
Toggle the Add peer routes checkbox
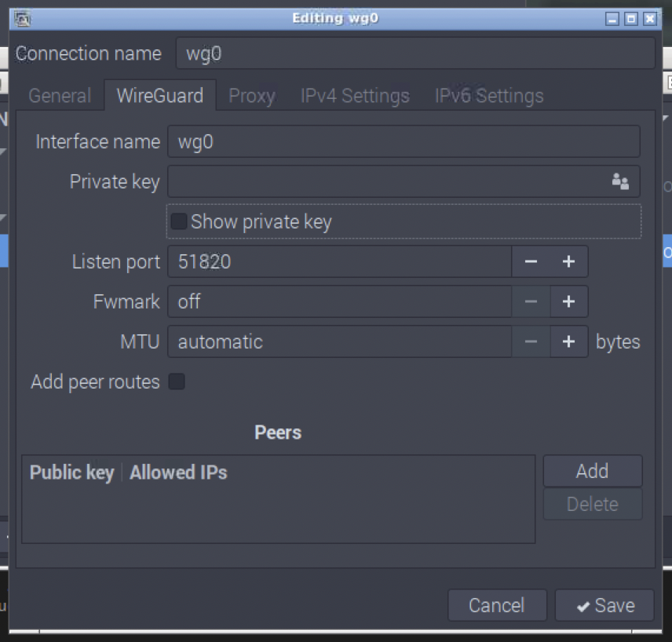pos(177,381)
